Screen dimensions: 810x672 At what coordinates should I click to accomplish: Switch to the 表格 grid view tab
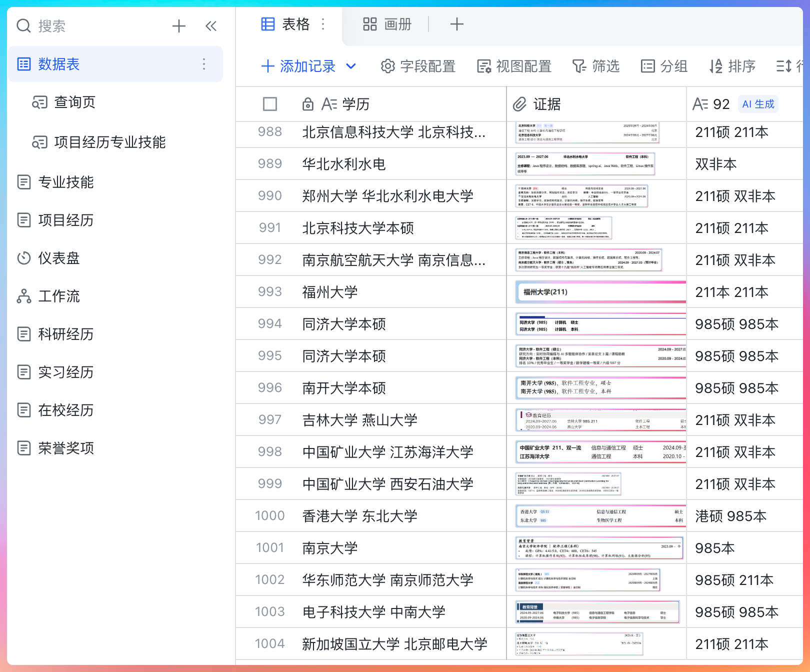(x=285, y=24)
